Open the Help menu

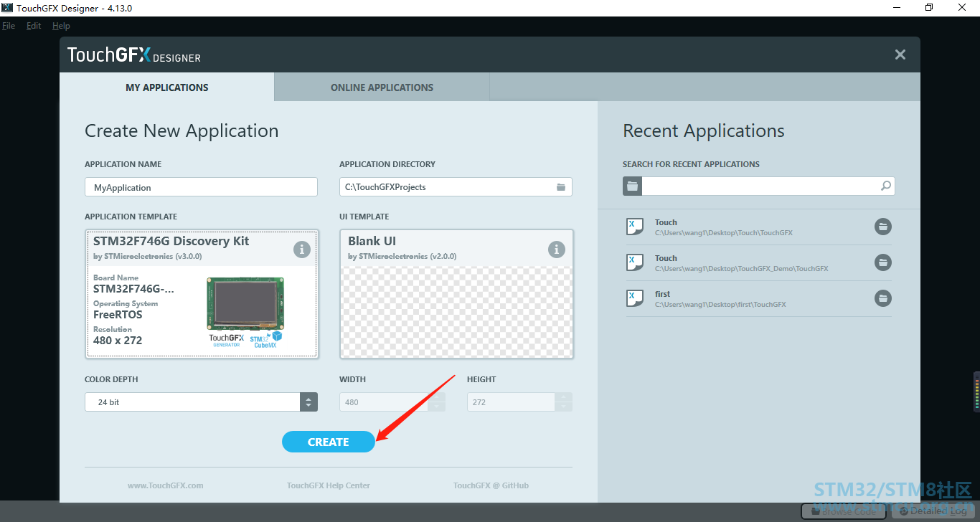(x=61, y=26)
